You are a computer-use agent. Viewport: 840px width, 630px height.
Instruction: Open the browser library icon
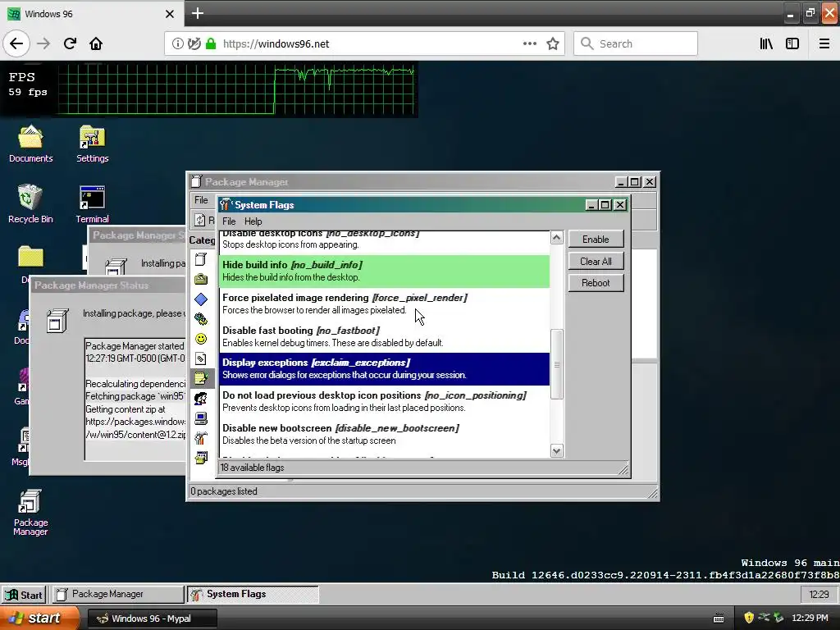(767, 44)
